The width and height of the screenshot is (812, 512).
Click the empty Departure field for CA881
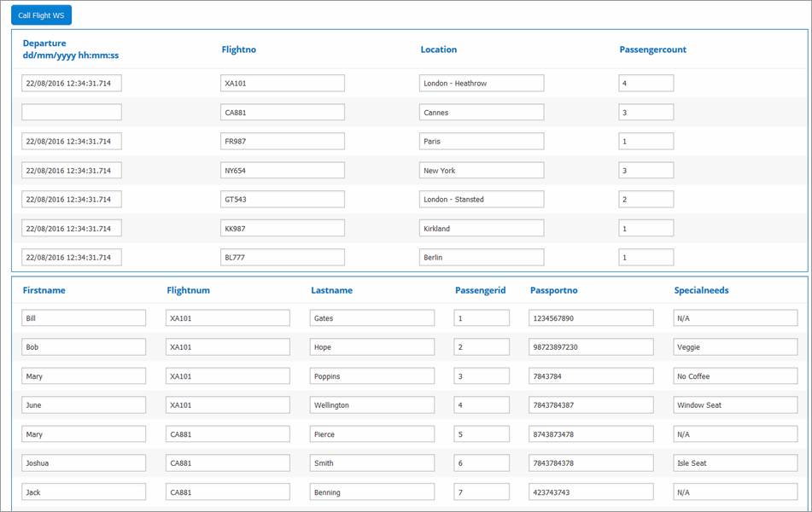[72, 113]
